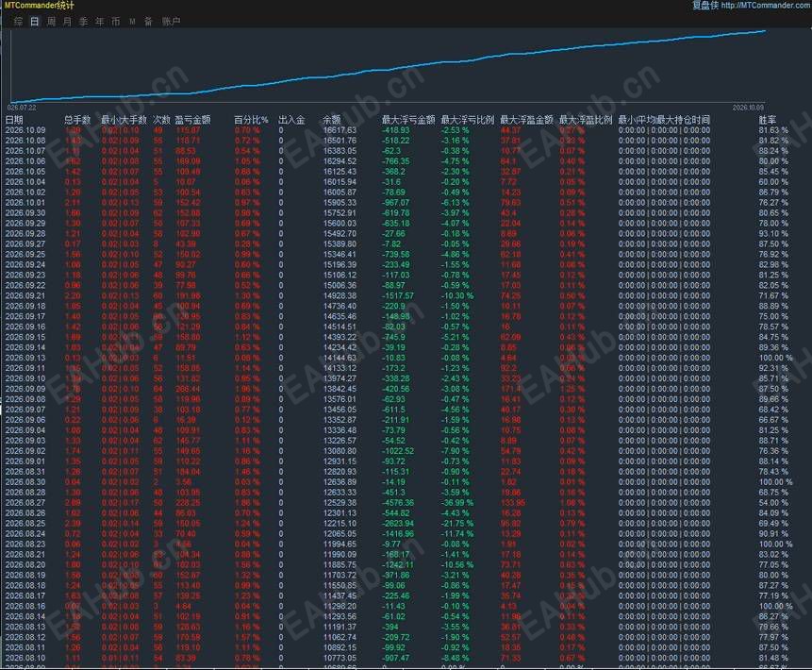Select the floating loss value -4576.36
812x670 pixels.
(x=398, y=503)
